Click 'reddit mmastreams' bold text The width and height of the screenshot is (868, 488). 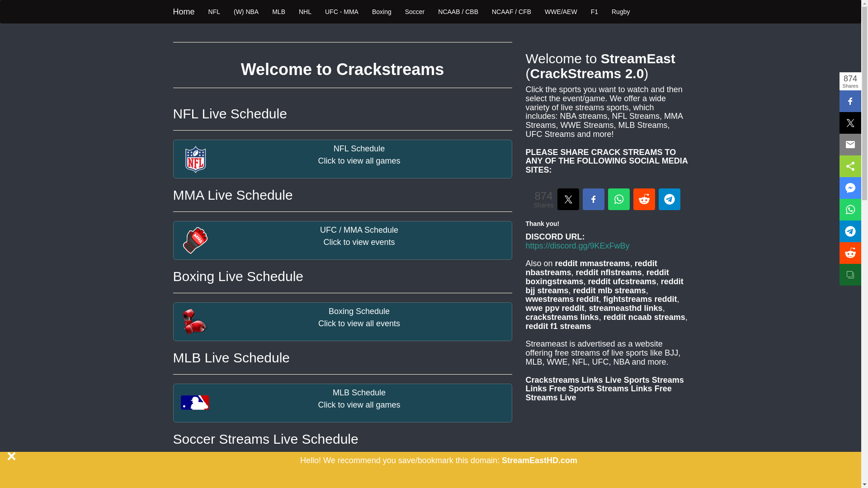(x=592, y=263)
